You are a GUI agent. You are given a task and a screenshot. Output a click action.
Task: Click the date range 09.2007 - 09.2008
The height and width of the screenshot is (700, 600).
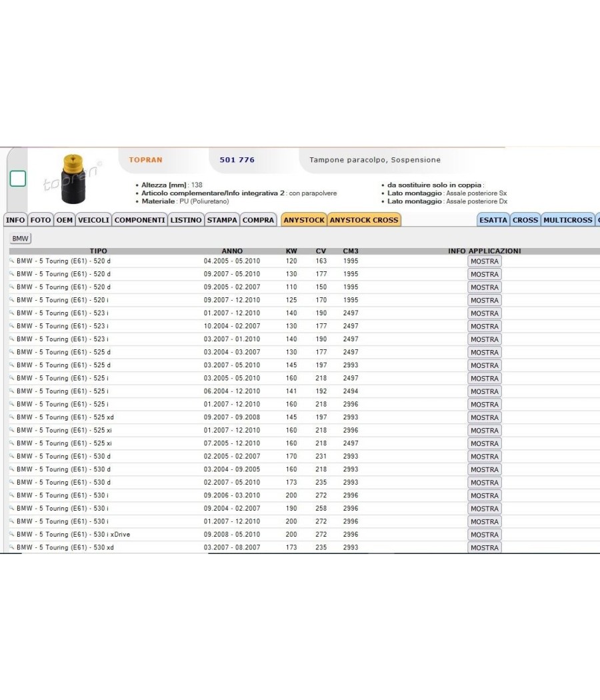[232, 417]
